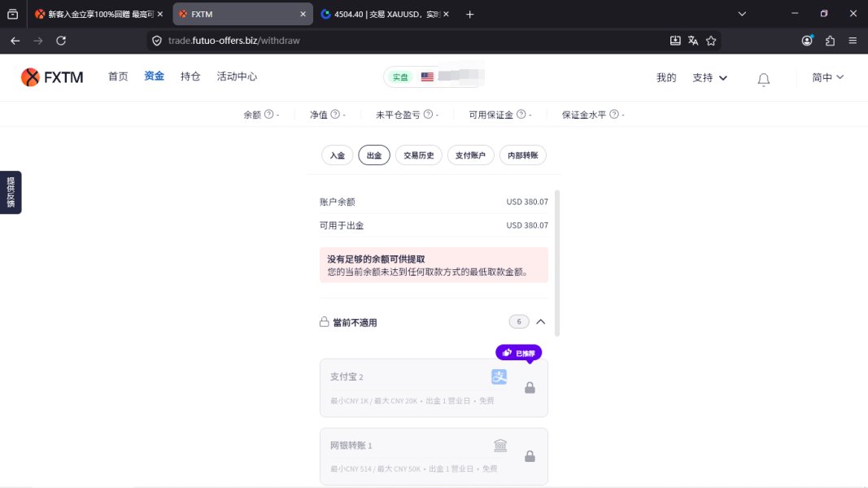Screen dimensions: 868x488
Task: Click the 净值 help question icon
Action: coord(335,114)
